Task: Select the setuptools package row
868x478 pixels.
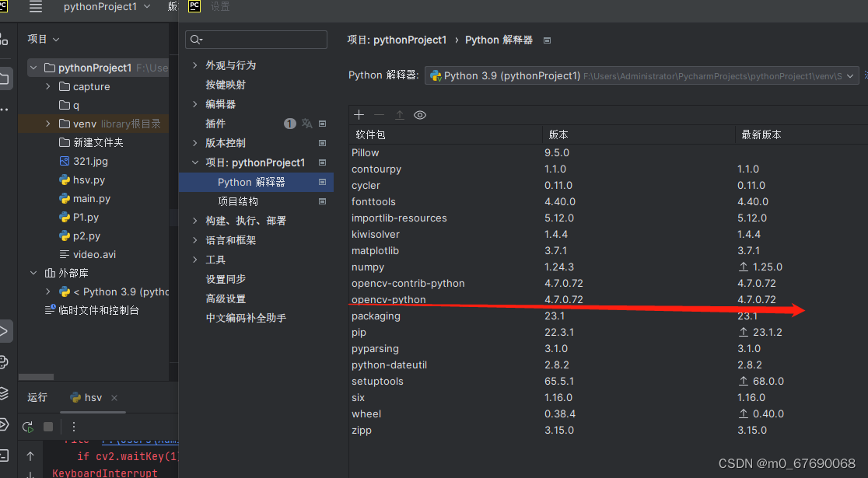Action: [x=608, y=381]
